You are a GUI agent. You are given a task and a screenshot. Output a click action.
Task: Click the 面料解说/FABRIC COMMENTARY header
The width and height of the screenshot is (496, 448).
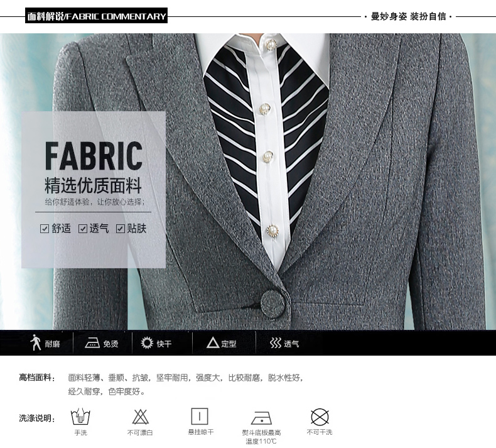pyautogui.click(x=96, y=16)
